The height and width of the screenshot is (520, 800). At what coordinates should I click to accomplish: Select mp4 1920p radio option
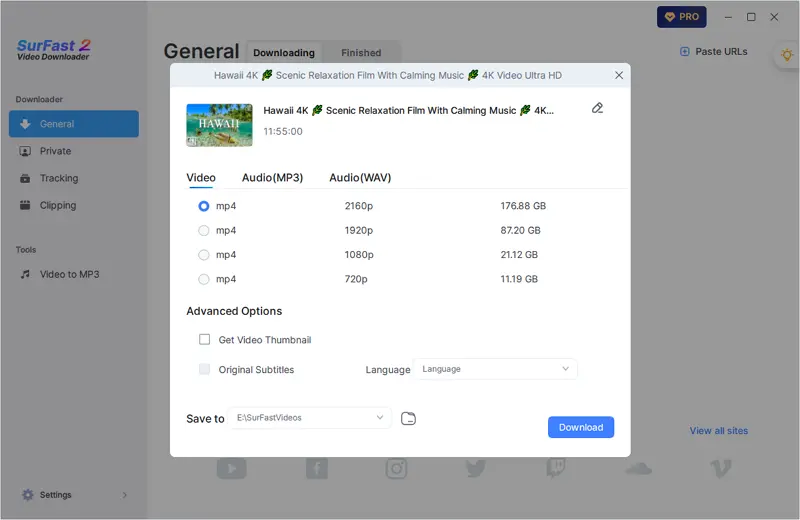pyautogui.click(x=204, y=231)
